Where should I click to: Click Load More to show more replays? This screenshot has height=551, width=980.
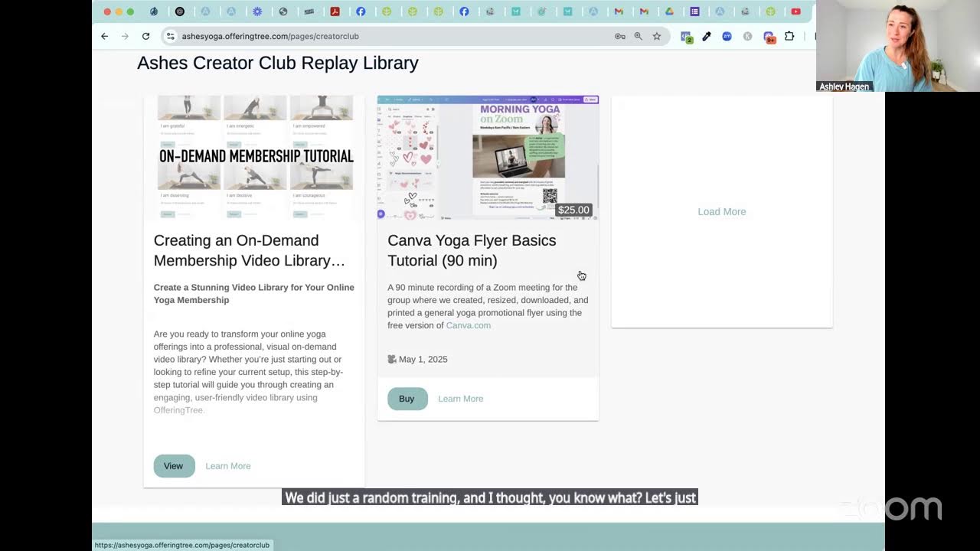pos(722,212)
